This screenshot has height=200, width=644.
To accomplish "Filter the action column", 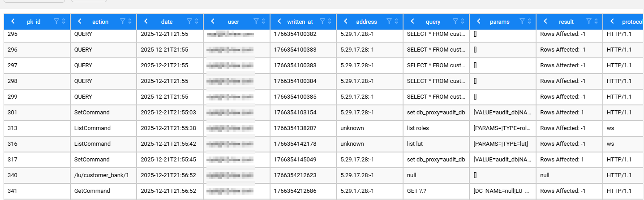I will point(122,21).
